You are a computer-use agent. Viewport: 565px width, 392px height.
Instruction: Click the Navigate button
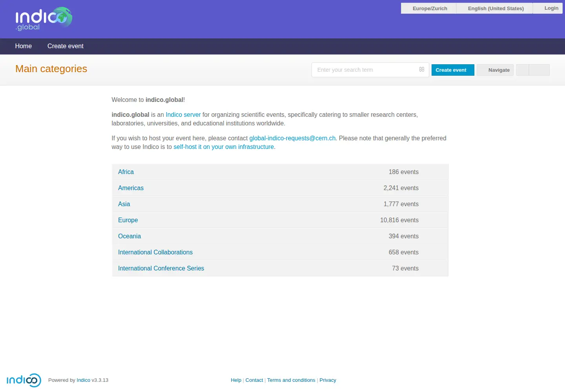point(495,70)
